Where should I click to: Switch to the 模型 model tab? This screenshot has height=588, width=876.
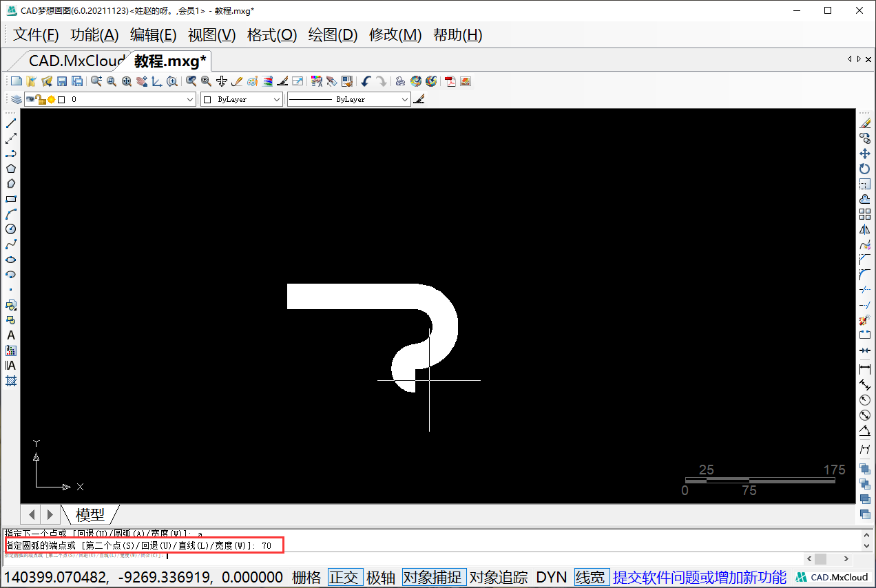coord(90,514)
